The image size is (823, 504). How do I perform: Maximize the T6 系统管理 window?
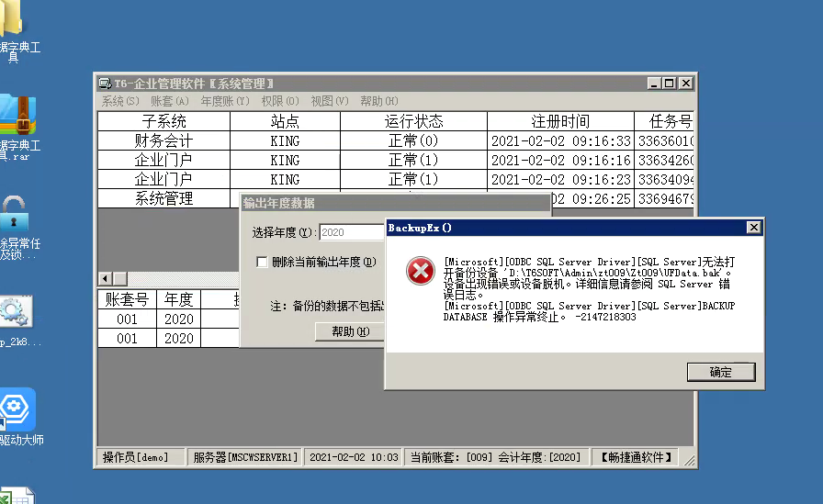tap(670, 84)
